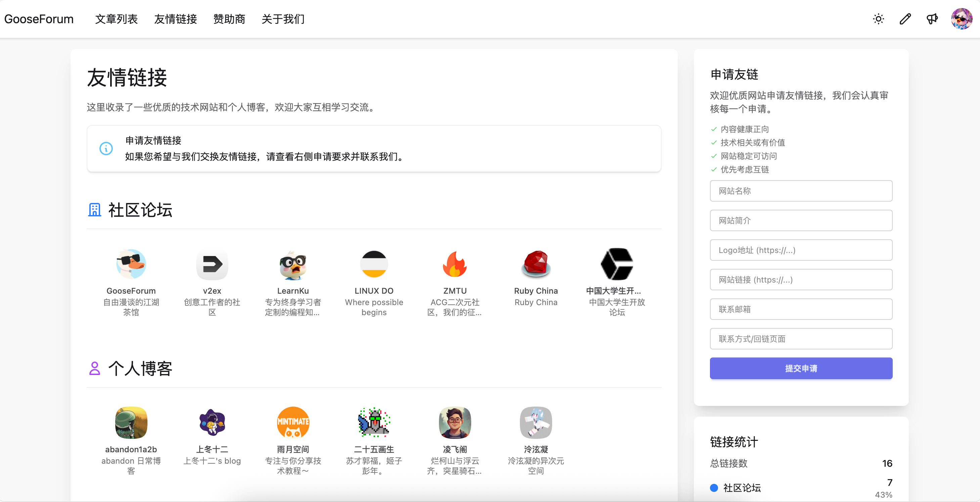Open the megaphone announcements icon
980x502 pixels.
tap(932, 19)
